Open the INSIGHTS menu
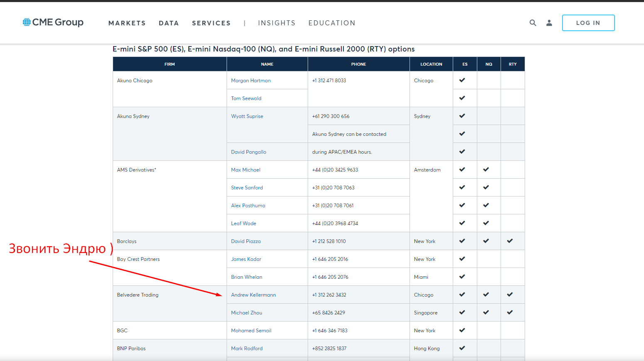Screen dimensions: 644x361 [x=276, y=23]
